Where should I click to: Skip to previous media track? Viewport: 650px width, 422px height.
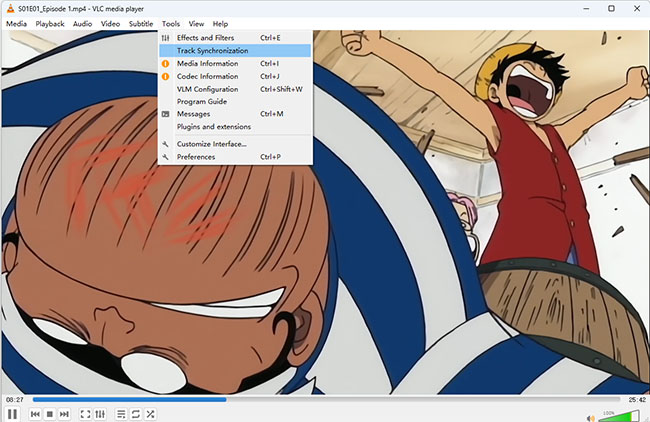(x=35, y=414)
